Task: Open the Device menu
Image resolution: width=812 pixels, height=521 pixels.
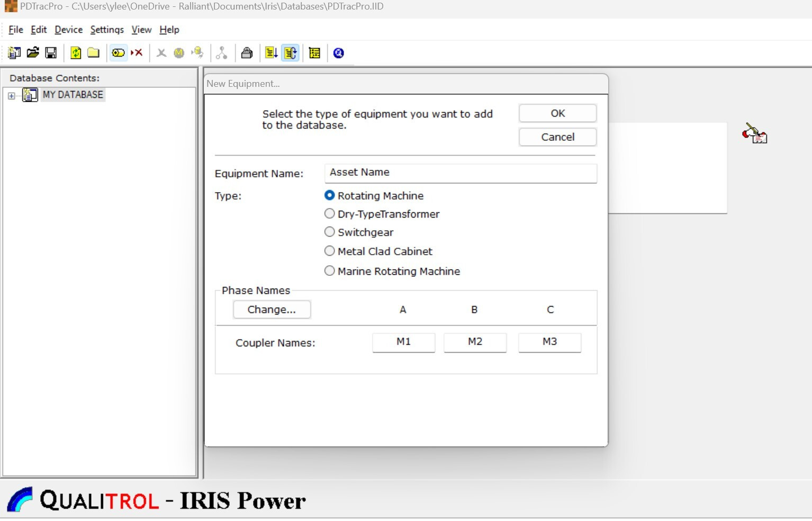Action: (x=68, y=30)
